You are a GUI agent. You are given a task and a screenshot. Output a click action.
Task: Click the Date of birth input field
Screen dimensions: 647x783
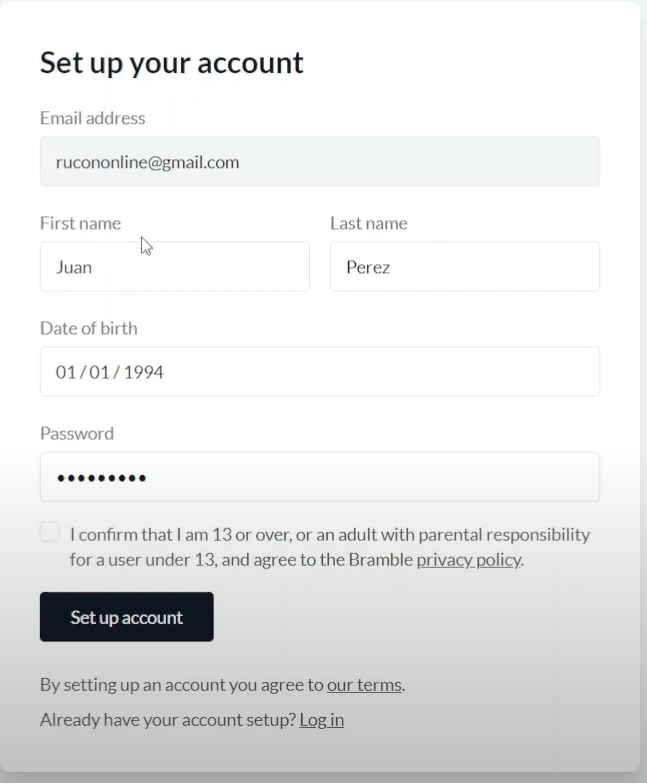click(x=320, y=372)
